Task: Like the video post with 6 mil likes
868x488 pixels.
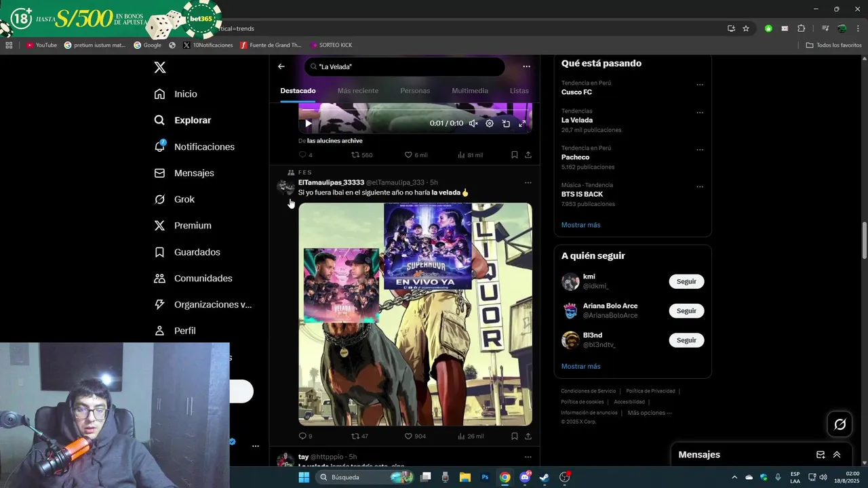Action: point(416,155)
